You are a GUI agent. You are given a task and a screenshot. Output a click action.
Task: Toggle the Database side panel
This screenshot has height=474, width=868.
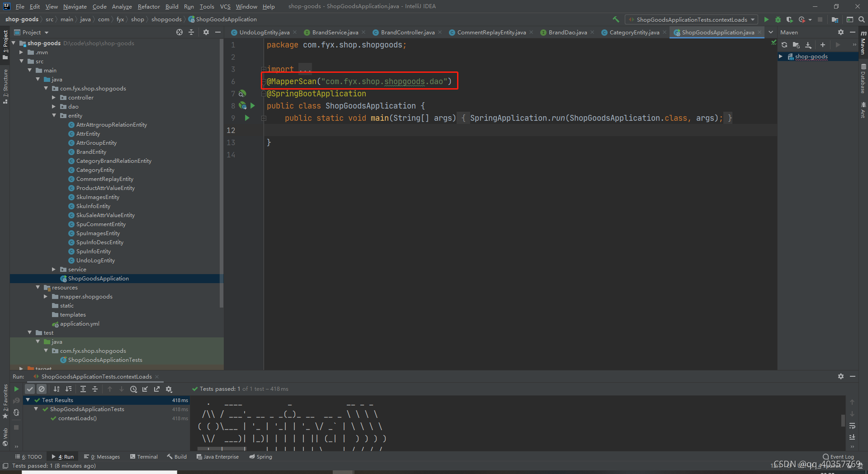point(863,78)
